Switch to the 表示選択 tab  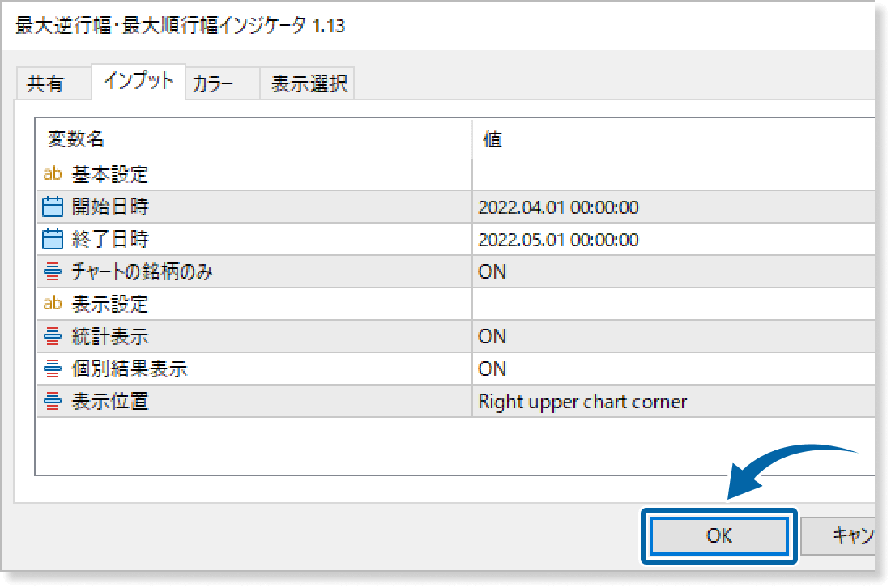pyautogui.click(x=309, y=84)
